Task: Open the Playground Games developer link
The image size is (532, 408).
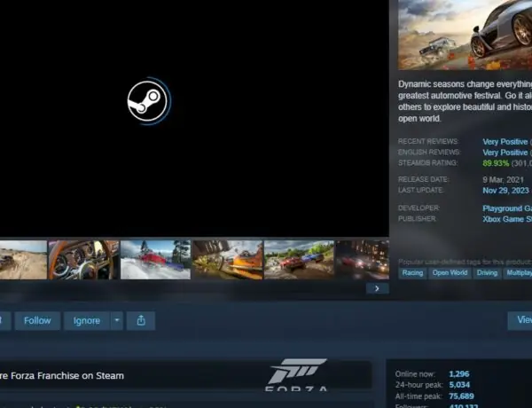Action: (507, 208)
